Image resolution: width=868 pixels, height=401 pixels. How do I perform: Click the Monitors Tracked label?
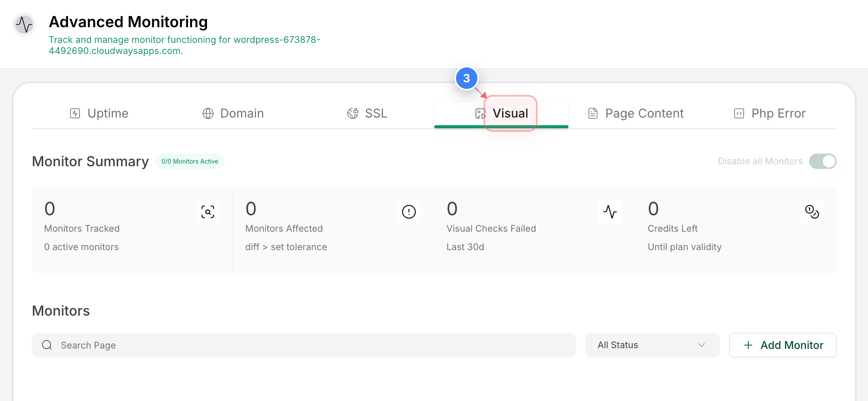(82, 229)
